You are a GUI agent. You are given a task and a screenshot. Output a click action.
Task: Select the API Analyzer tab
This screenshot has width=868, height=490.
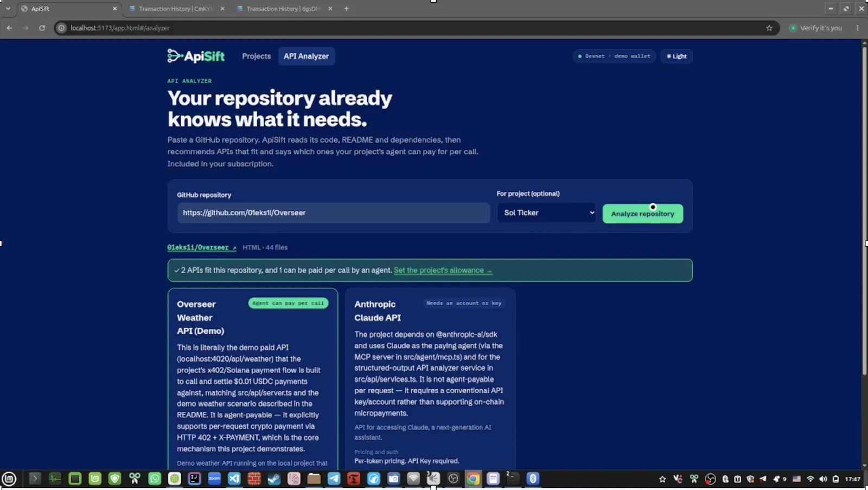click(306, 56)
